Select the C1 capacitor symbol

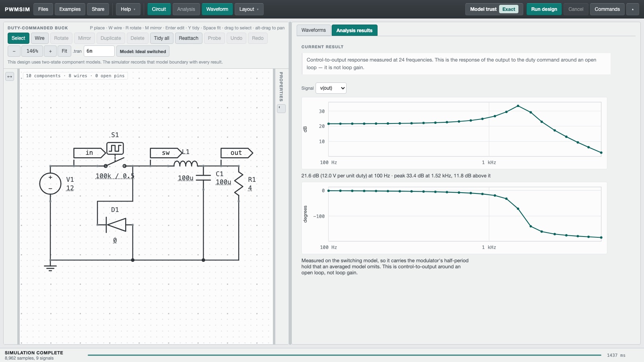pos(203,178)
